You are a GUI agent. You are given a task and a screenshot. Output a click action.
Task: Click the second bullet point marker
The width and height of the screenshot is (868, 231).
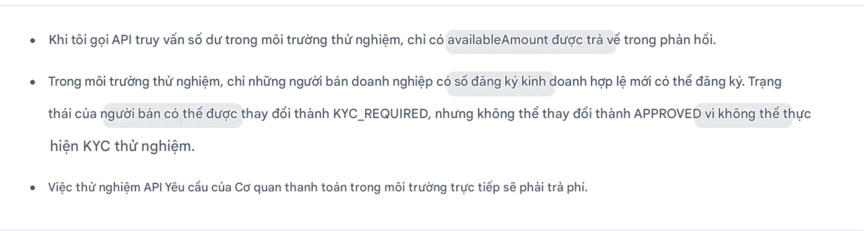(33, 82)
